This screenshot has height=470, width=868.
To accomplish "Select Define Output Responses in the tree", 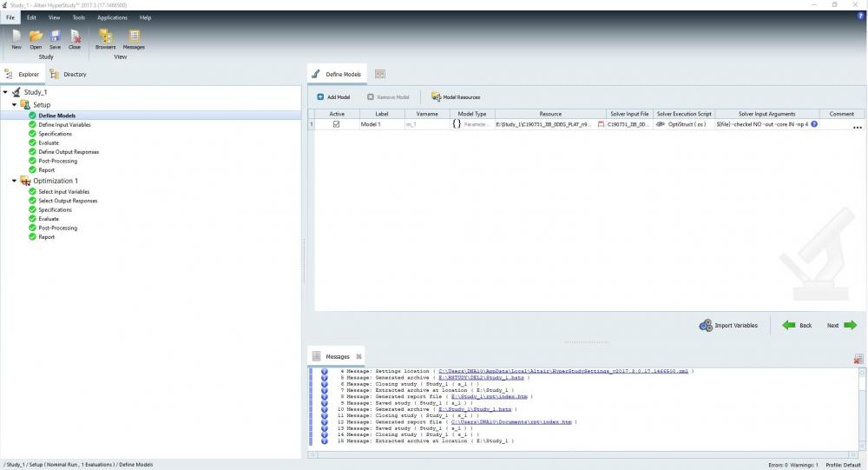I will [x=69, y=152].
